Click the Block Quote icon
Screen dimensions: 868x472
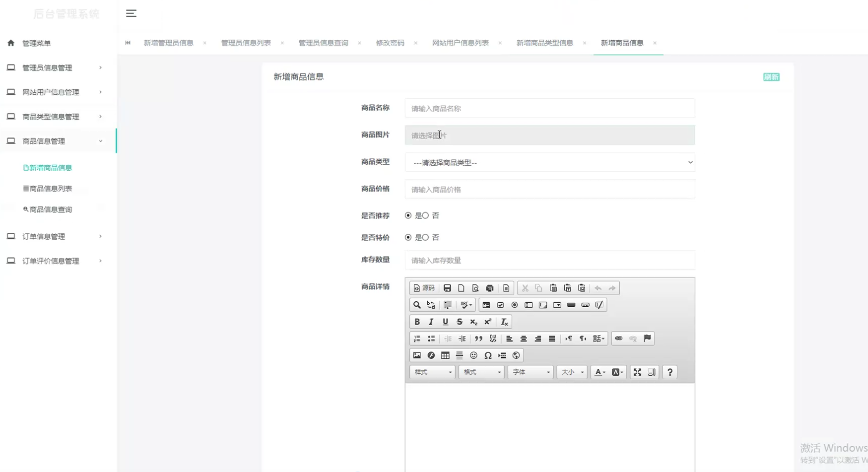479,338
